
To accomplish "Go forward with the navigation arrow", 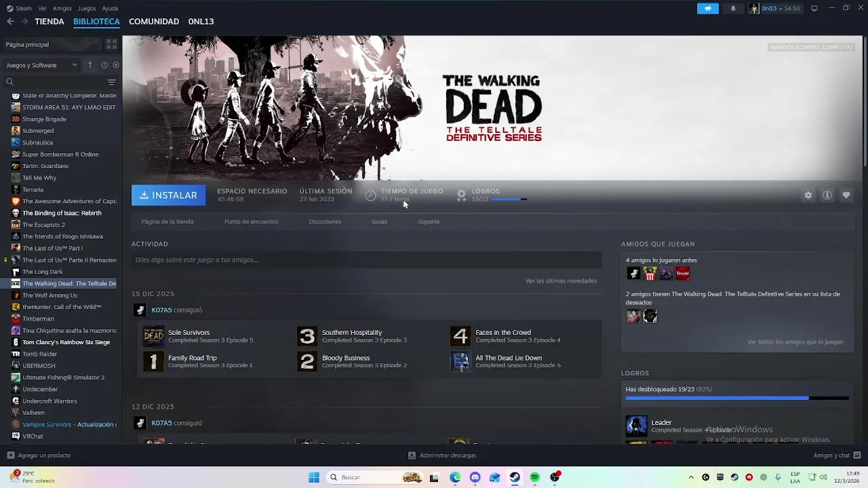I will [x=24, y=22].
